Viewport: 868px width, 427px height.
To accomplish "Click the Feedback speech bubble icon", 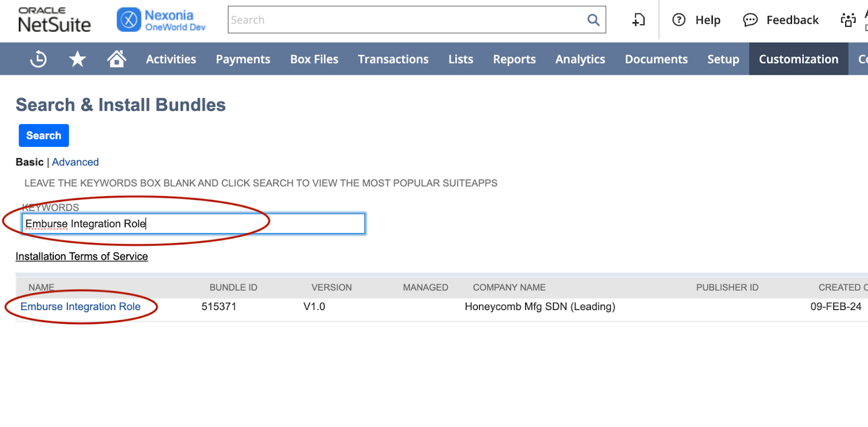I will pyautogui.click(x=750, y=20).
